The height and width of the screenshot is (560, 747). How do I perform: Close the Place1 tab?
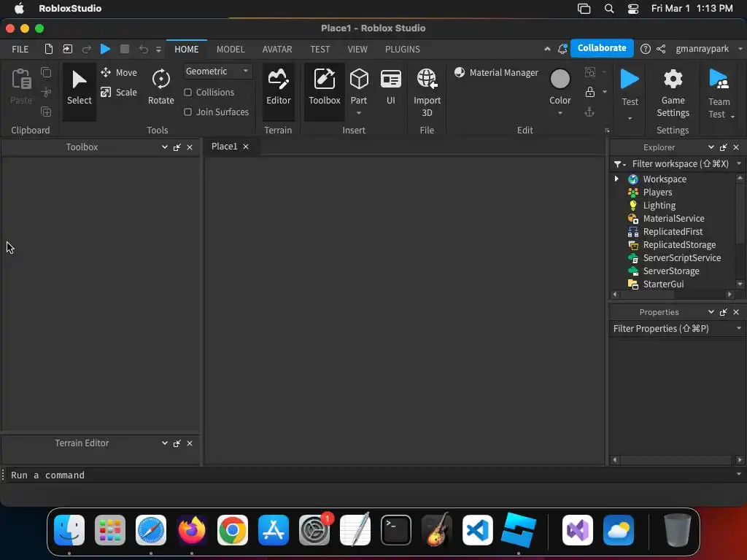pyautogui.click(x=246, y=147)
